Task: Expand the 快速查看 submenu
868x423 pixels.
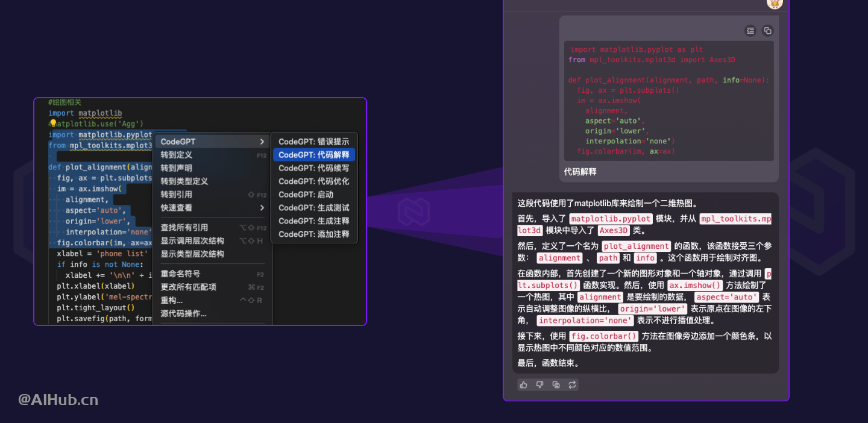Action: (212, 208)
